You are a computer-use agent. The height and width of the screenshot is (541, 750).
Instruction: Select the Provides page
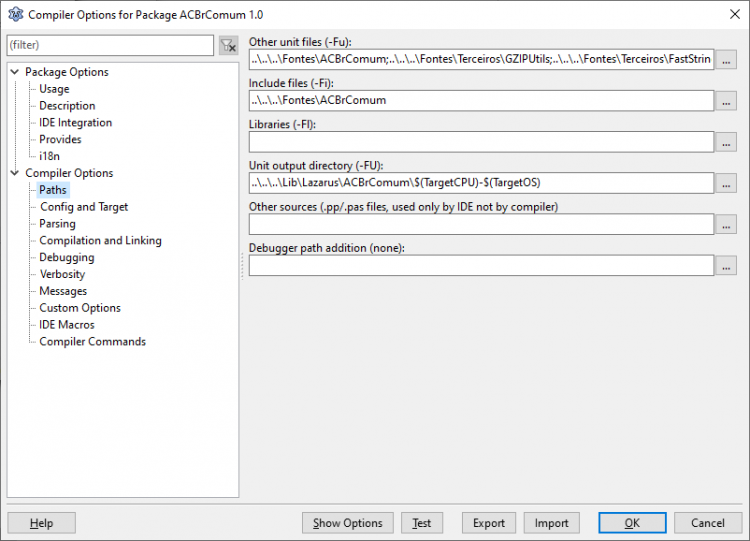pyautogui.click(x=60, y=139)
